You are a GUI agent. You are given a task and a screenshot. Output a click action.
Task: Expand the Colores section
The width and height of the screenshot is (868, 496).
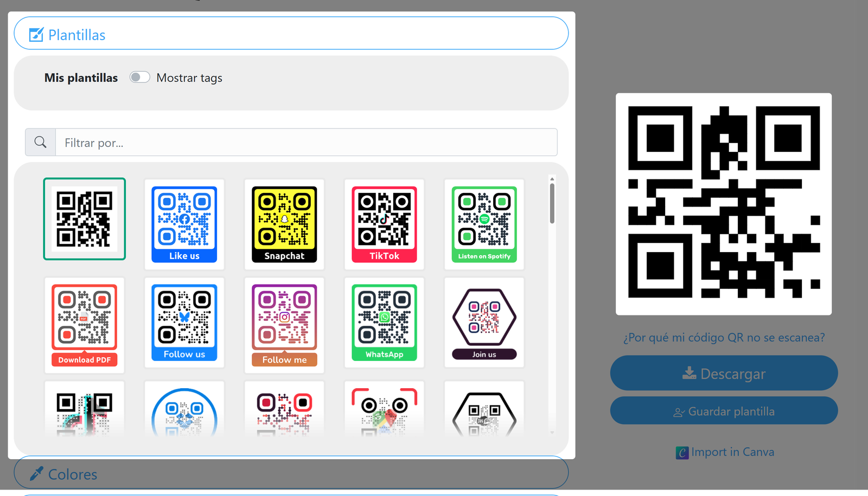[291, 473]
